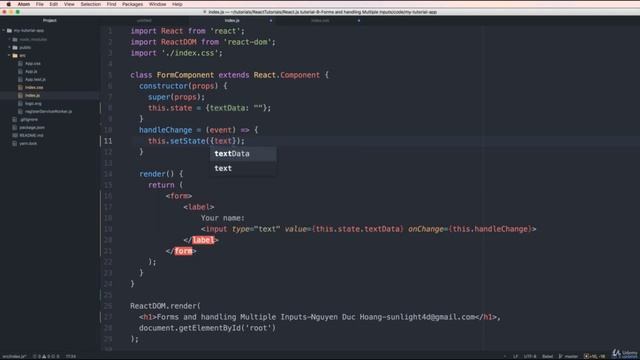640x360 pixels.
Task: Open the Atom application menu
Action: pos(24,4)
